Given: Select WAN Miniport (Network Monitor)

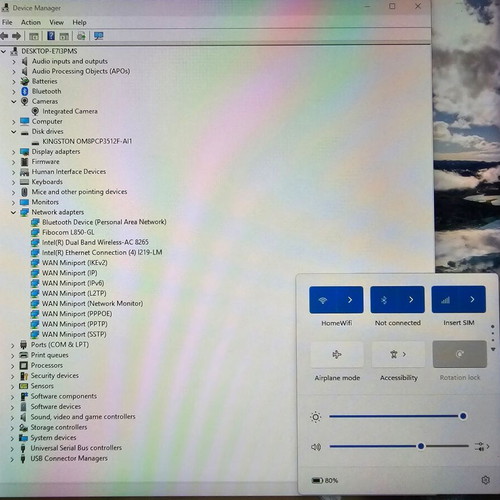Looking at the screenshot, I should click(92, 304).
